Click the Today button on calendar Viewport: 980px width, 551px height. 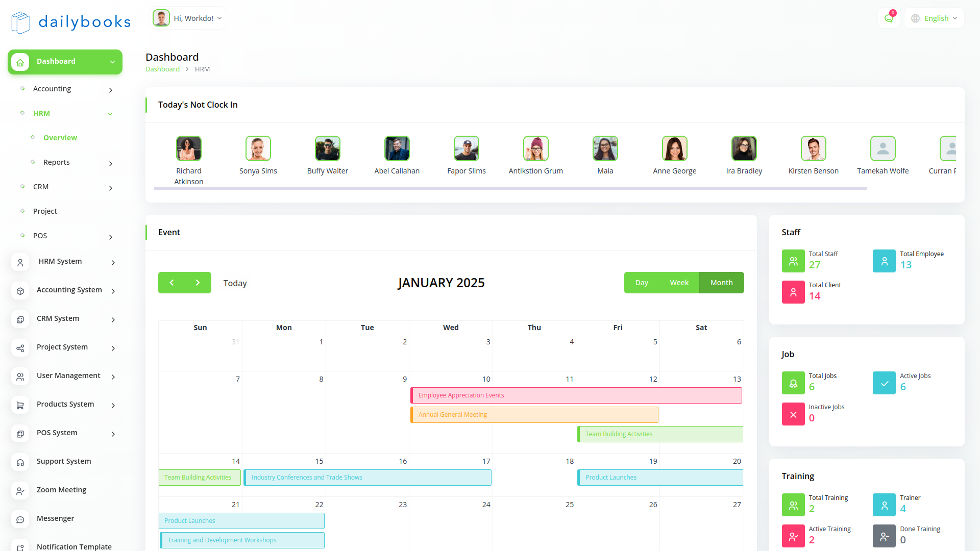click(235, 283)
